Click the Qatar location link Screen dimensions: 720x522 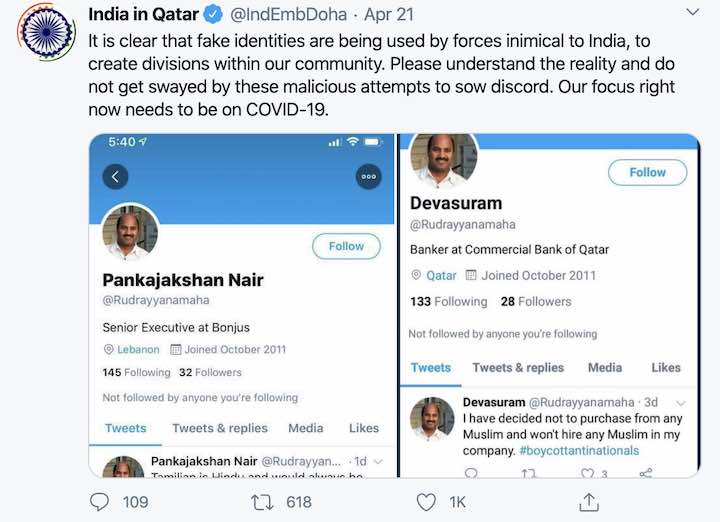pyautogui.click(x=441, y=275)
